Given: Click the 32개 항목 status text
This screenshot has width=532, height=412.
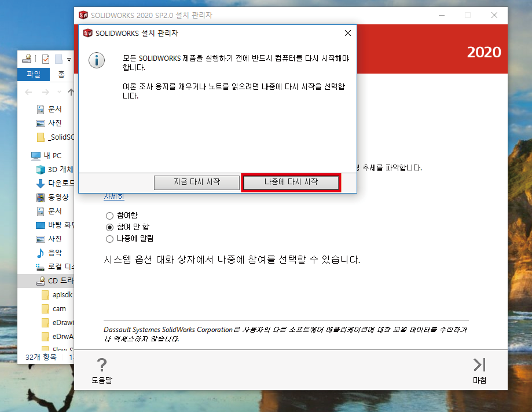Looking at the screenshot, I should [x=41, y=358].
